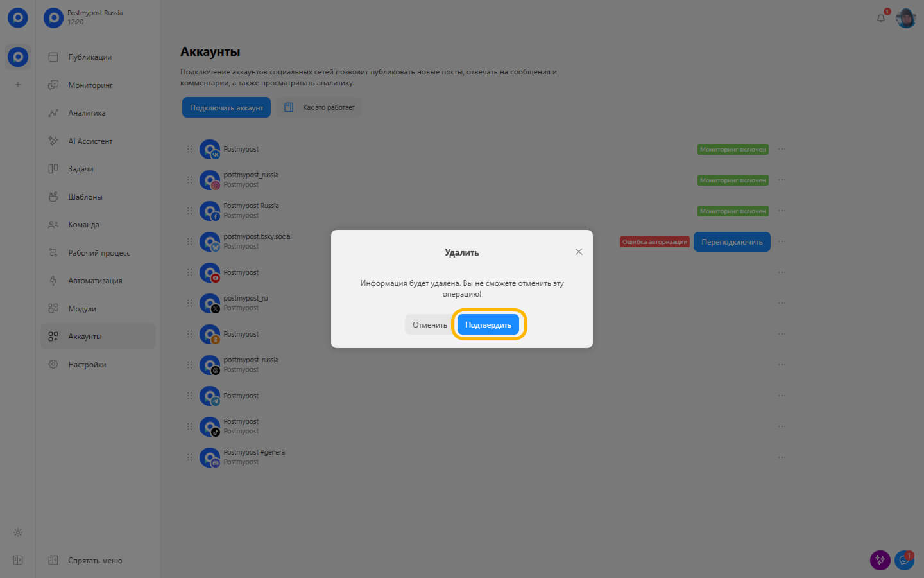Viewport: 924px width, 578px height.
Task: Open three-dot menu for Postmypost #general
Action: pyautogui.click(x=782, y=457)
